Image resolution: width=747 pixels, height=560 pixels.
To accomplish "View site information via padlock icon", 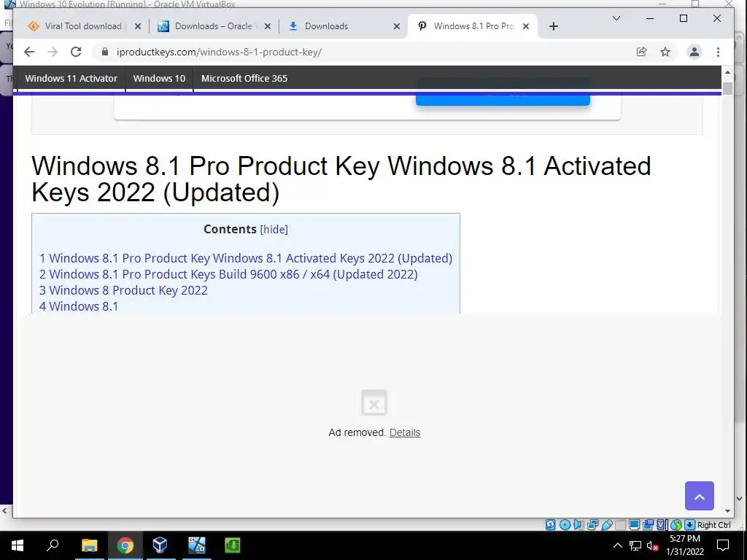I will click(x=105, y=52).
